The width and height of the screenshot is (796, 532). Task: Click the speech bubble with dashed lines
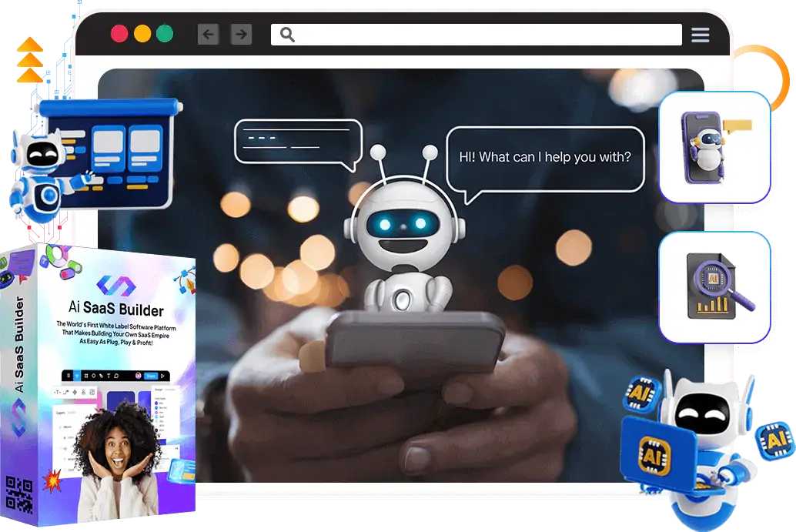(x=297, y=141)
